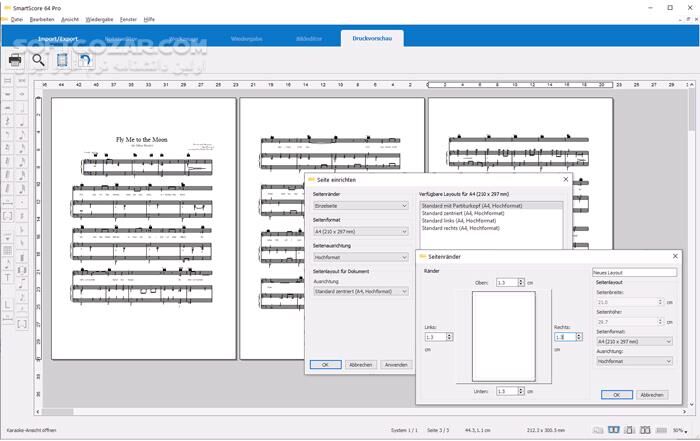The width and height of the screenshot is (700, 441).
Task: Expand Ausrichtung dropdown in Seitenränder dialog
Action: pos(634,361)
